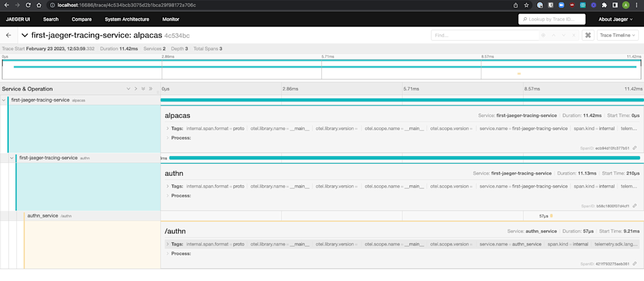This screenshot has height=281, width=644.
Task: Collapse all spans with the double right chevron
Action: 150,89
